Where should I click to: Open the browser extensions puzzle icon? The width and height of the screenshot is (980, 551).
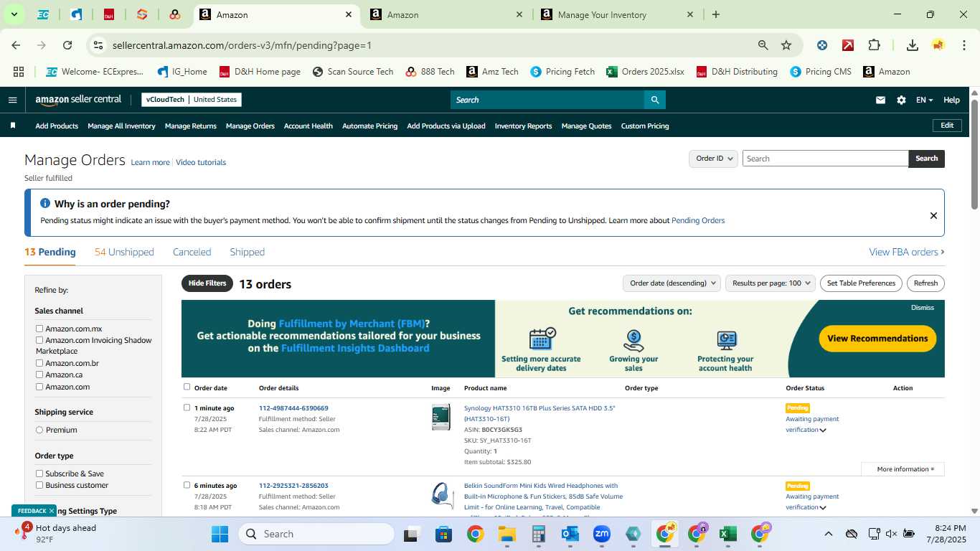tap(874, 45)
